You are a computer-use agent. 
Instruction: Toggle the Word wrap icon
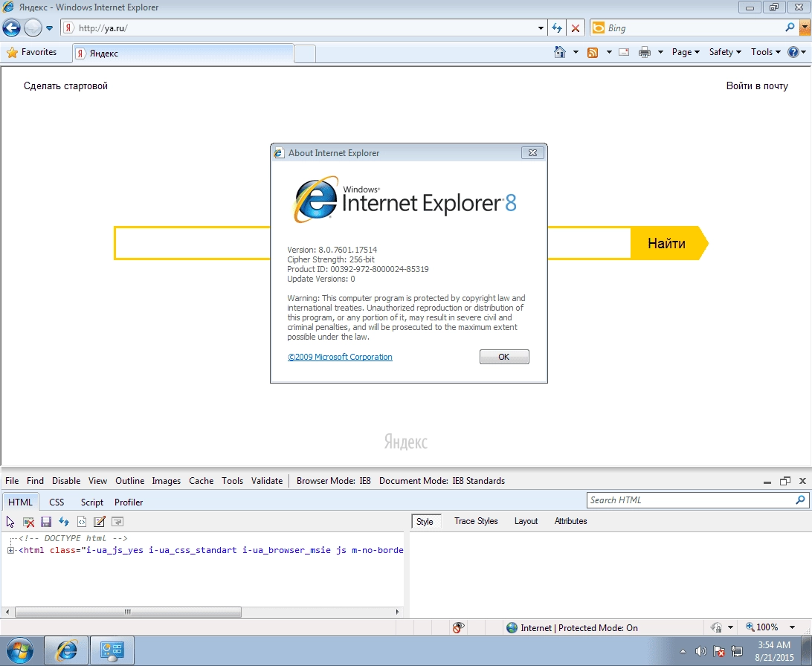tap(117, 522)
